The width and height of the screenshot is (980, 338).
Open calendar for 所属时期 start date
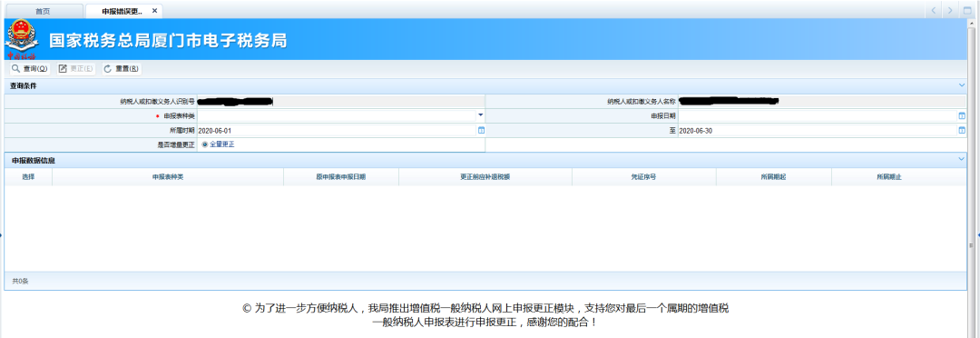[481, 130]
